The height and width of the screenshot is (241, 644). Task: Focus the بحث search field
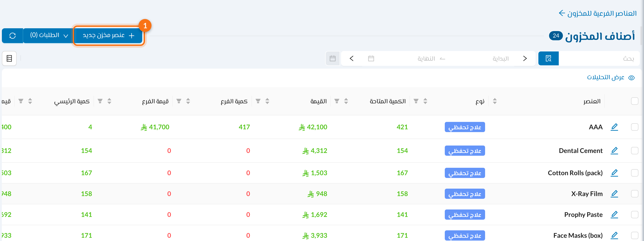pyautogui.click(x=599, y=58)
